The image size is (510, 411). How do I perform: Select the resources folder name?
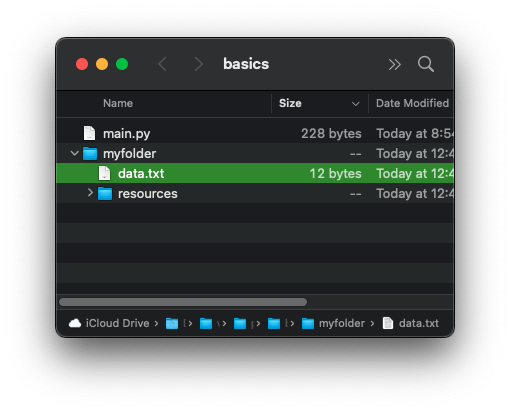tap(148, 194)
